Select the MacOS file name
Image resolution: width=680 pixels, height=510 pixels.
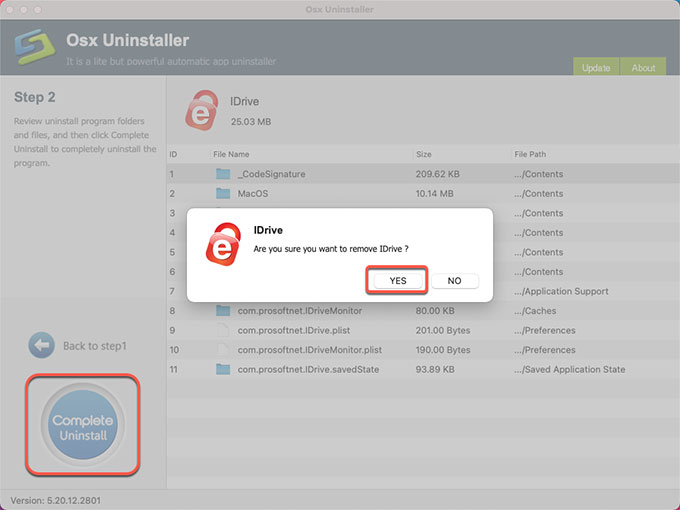253,194
